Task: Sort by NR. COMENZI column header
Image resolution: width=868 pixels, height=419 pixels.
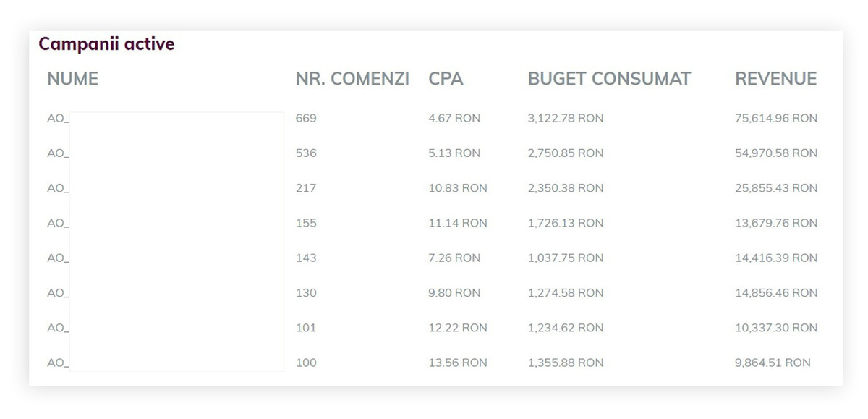Action: tap(352, 79)
